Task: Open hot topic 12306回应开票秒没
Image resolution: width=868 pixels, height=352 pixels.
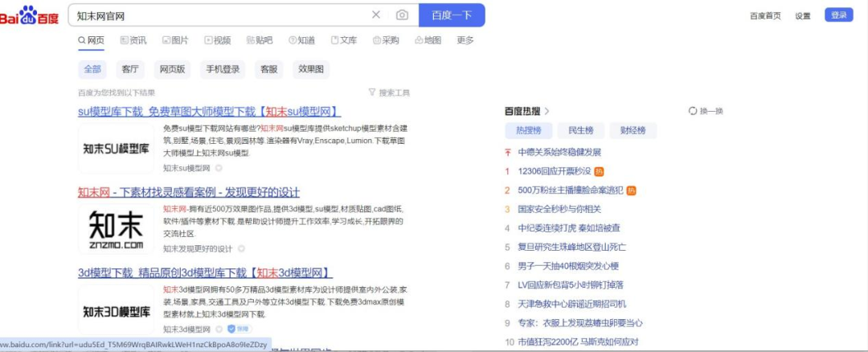Action: [x=554, y=171]
